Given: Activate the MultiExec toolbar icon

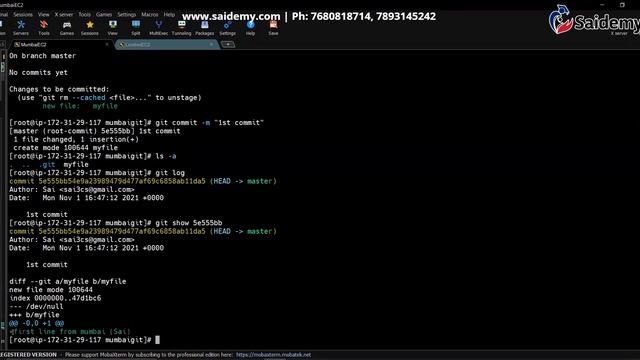Looking at the screenshot, I should tap(158, 28).
